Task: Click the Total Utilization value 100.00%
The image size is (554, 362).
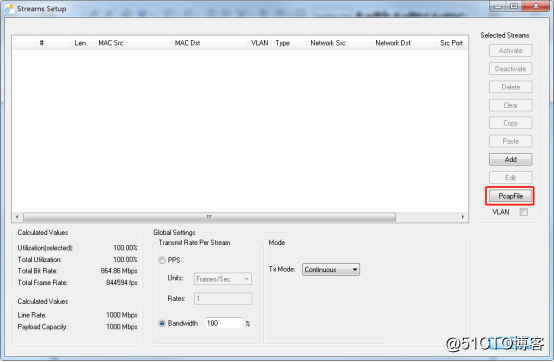Action: [x=125, y=260]
